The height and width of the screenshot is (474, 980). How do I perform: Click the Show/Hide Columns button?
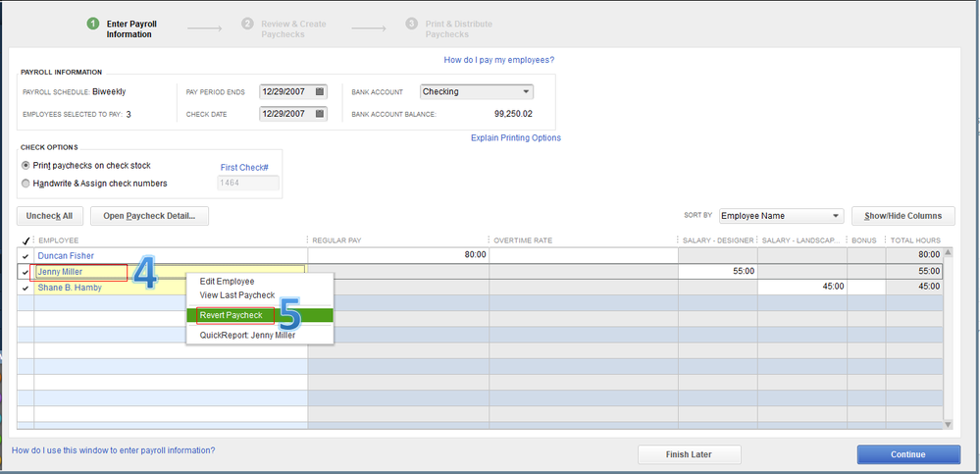[903, 216]
